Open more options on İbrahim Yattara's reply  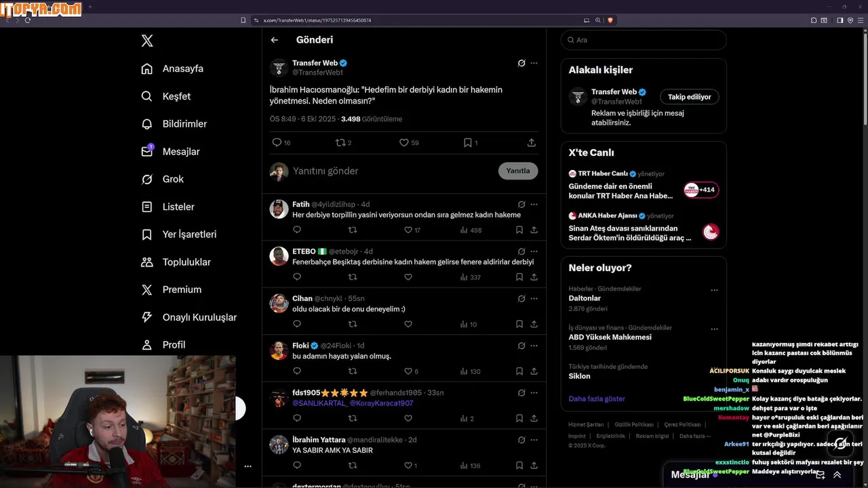click(534, 440)
